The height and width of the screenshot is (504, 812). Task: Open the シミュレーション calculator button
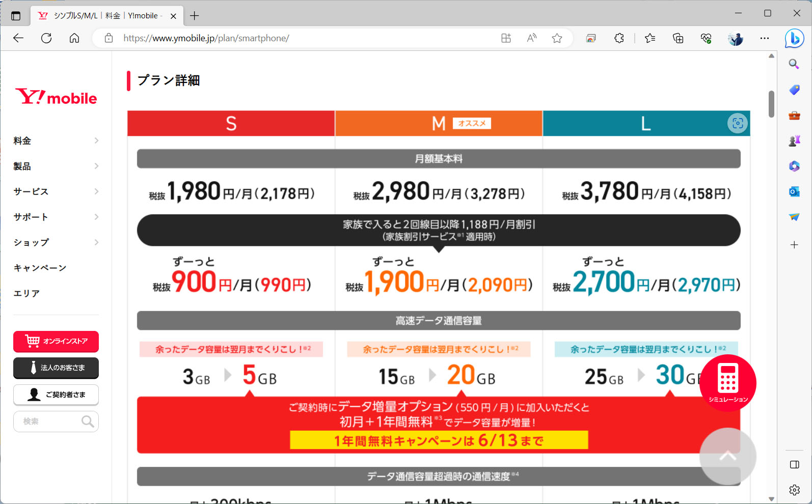pyautogui.click(x=728, y=383)
